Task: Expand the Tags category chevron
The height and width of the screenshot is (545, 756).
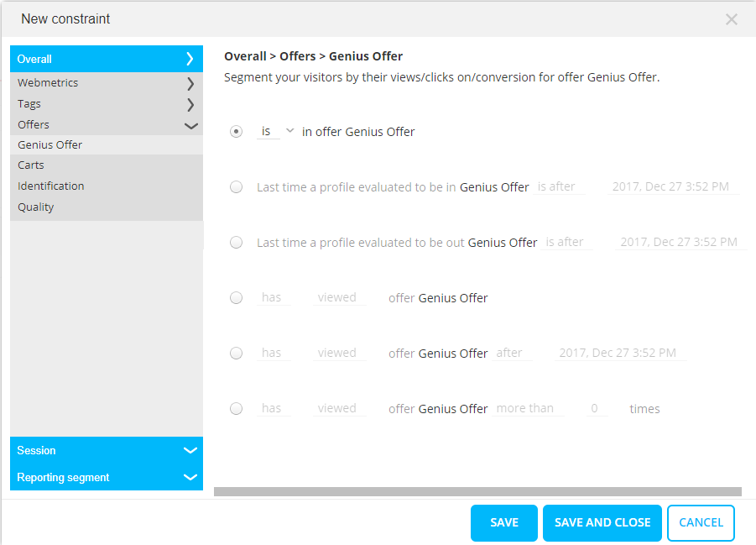Action: (190, 104)
